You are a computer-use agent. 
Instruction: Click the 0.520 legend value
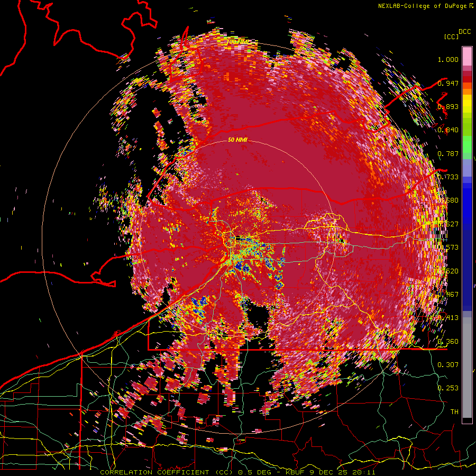448,271
